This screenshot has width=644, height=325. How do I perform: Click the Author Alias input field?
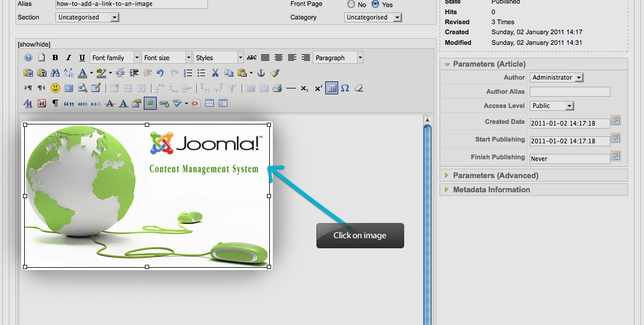click(570, 92)
